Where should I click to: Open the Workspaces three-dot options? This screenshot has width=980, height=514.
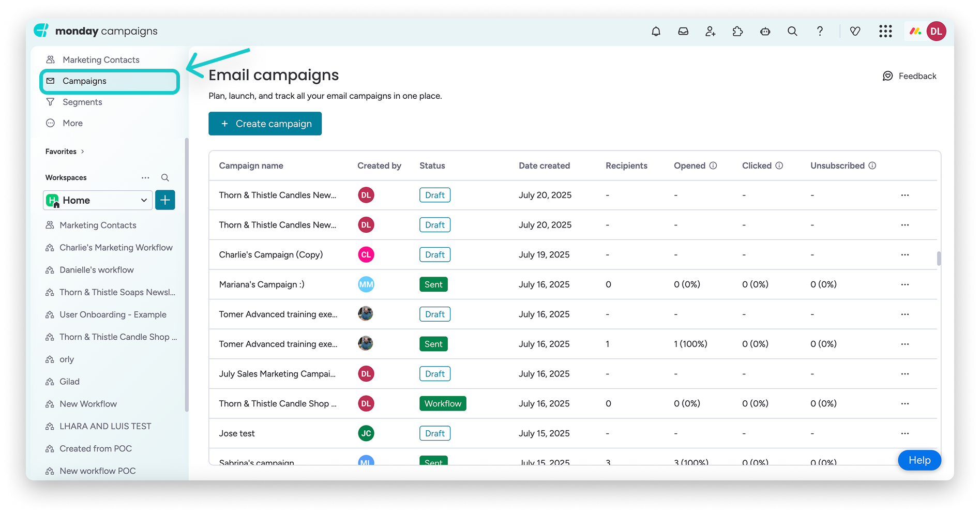tap(145, 177)
